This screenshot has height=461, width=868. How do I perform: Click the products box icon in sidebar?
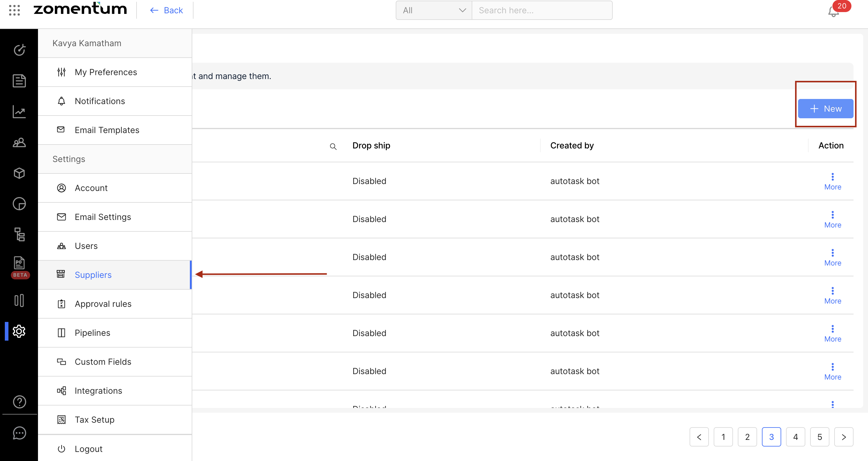click(19, 173)
